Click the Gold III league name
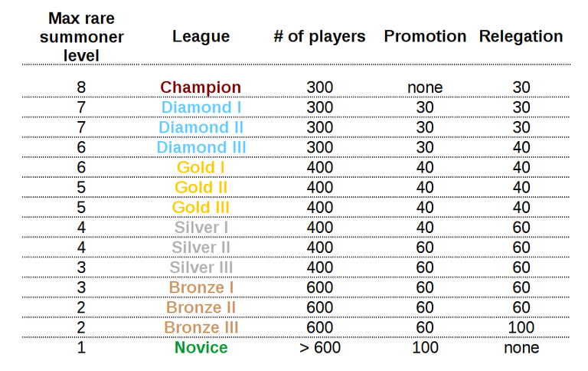 click(x=201, y=207)
